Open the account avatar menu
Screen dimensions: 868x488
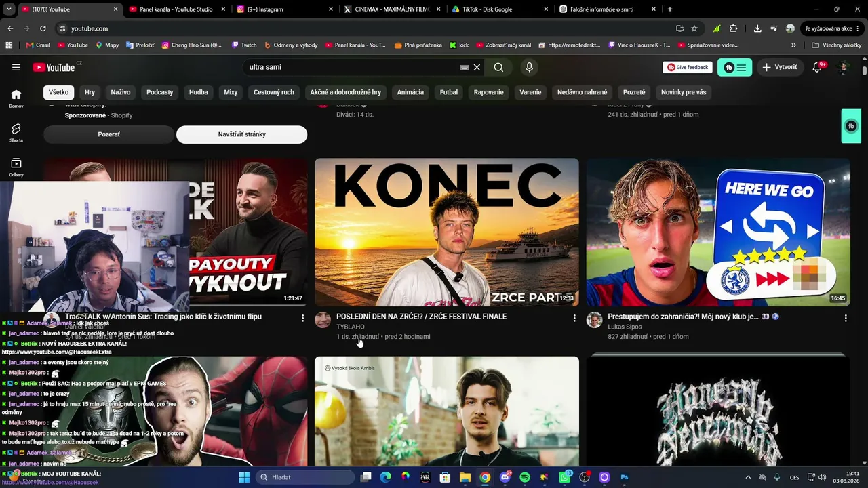coord(844,67)
